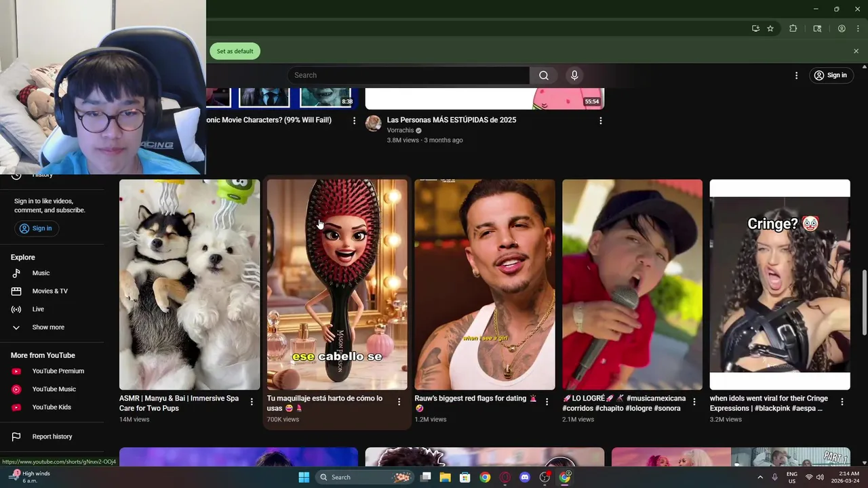
Task: Open Vorrachis channel name link
Action: tap(400, 130)
